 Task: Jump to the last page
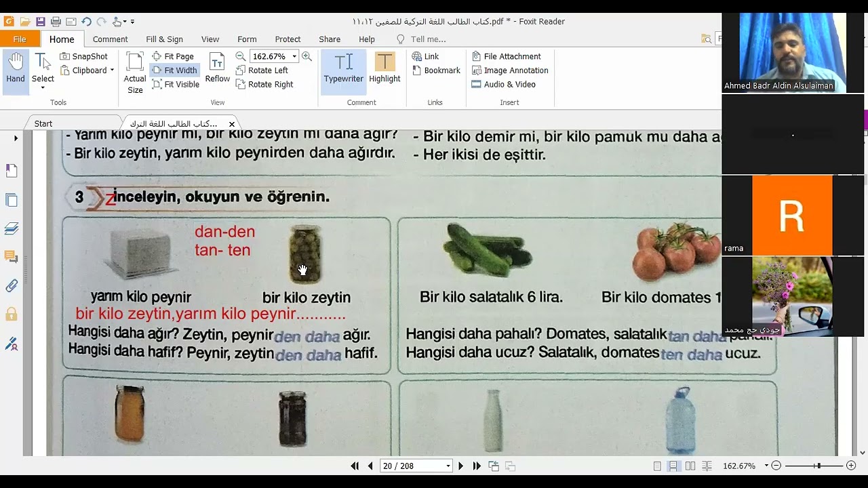click(477, 466)
